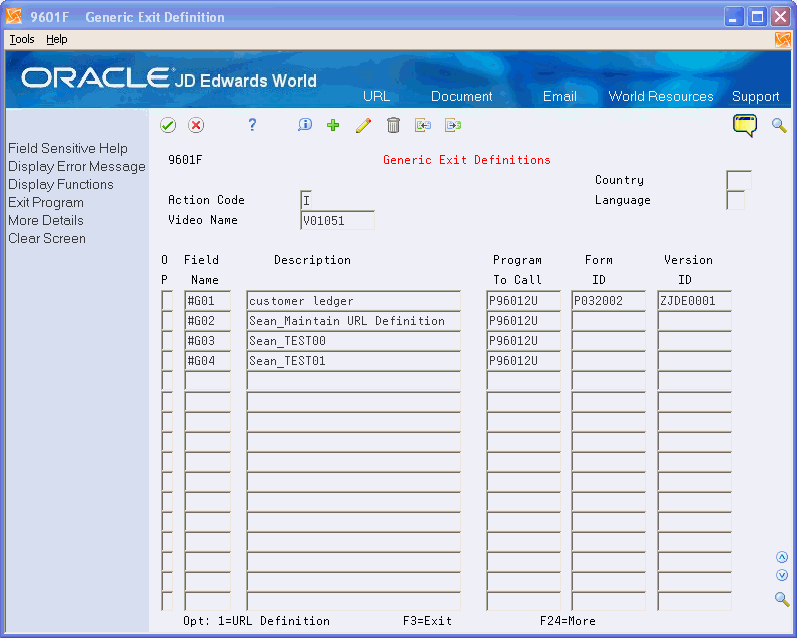Click the Language input field
Screen dimensions: 797x638
pyautogui.click(x=735, y=200)
